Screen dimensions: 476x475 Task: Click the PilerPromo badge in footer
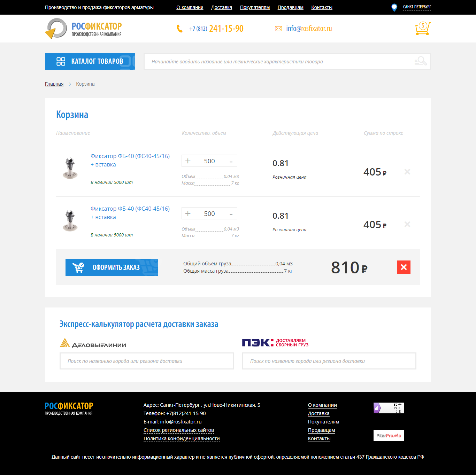389,435
